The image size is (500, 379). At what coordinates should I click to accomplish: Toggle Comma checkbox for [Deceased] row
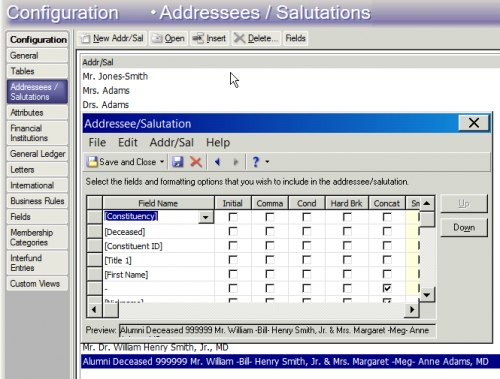coord(270,231)
